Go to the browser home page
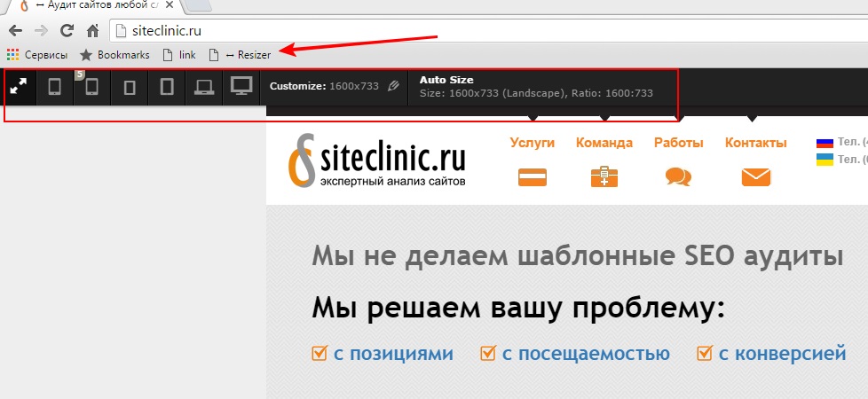This screenshot has height=399, width=868. click(92, 32)
